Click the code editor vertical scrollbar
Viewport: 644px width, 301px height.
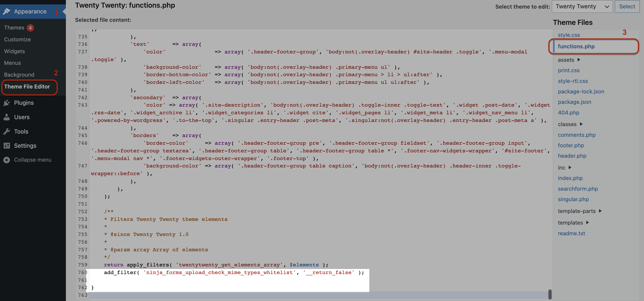coord(550,294)
